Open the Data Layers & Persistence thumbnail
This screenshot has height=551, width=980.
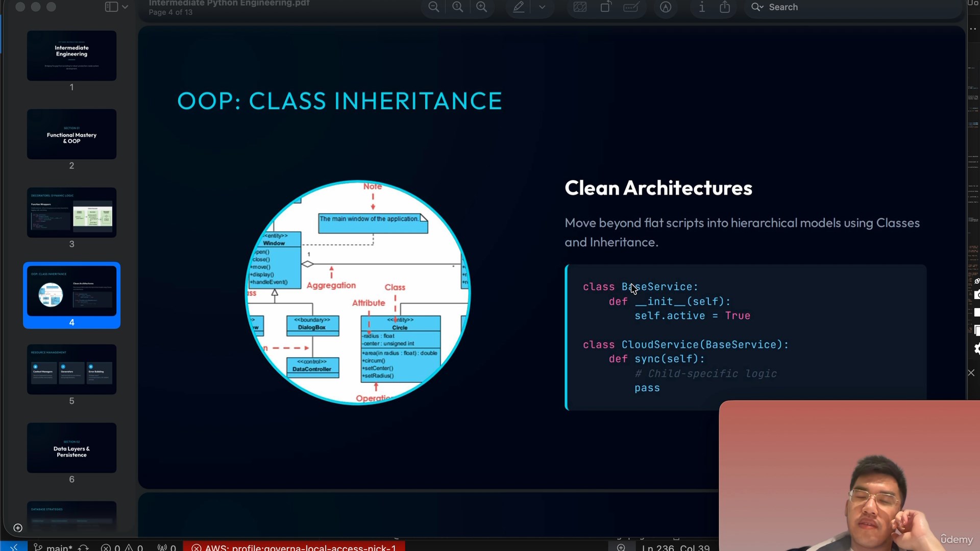(x=71, y=448)
